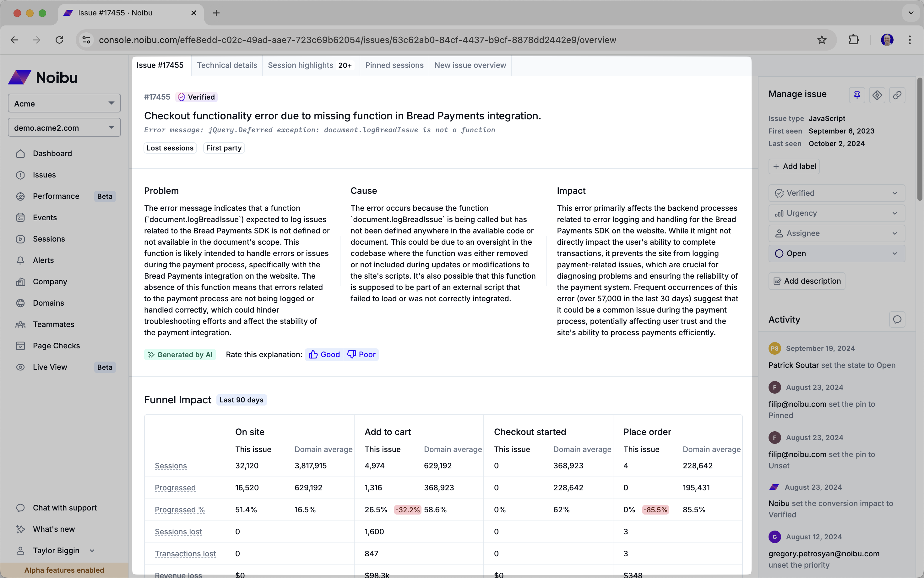Click the browser profile avatar
The image size is (924, 578).
[887, 40]
